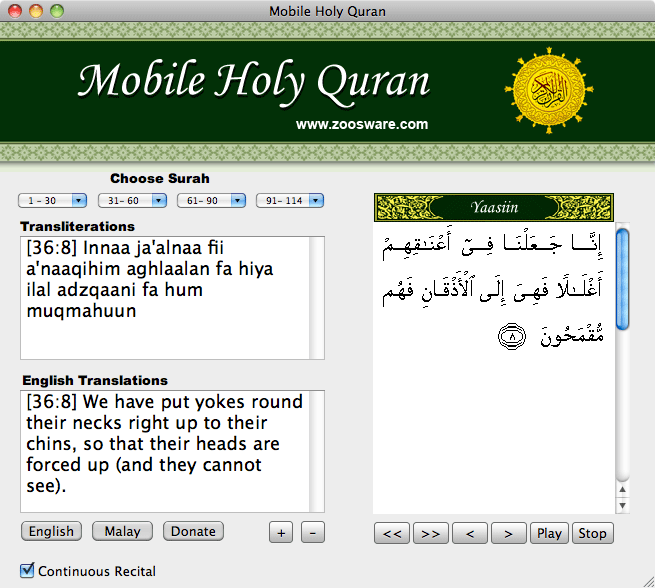
Task: Click the Choose Surah heading
Action: pyautogui.click(x=160, y=179)
